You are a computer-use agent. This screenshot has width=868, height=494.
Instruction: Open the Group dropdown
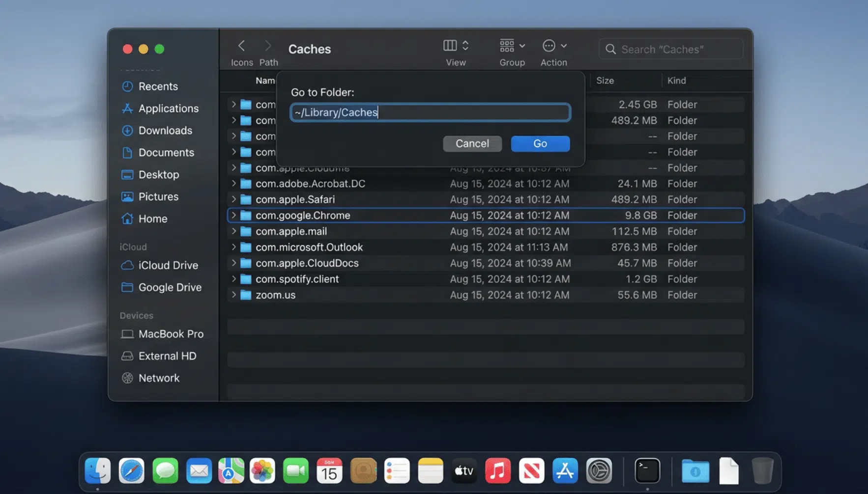512,46
